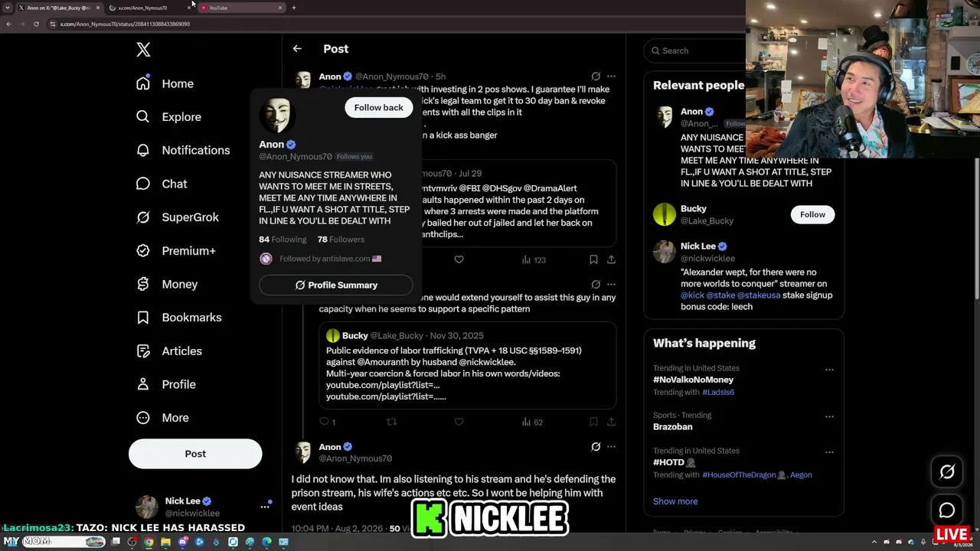
Task: Open Discord from the taskbar
Action: pos(182,543)
